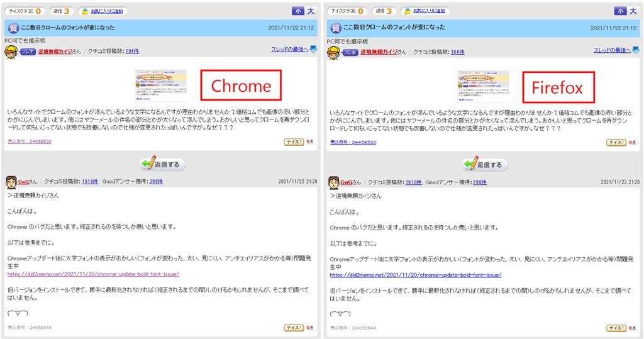Open 逆境無頼カイジ username link in Chrome capture
Viewport: 644px width, 339px height.
pyautogui.click(x=55, y=52)
